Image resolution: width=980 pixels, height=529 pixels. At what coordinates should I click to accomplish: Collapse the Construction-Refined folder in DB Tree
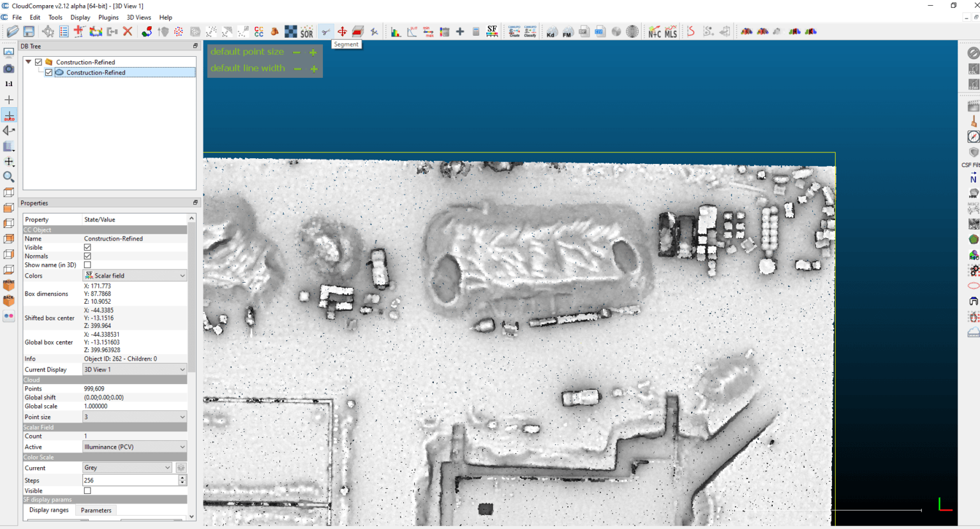[x=28, y=62]
